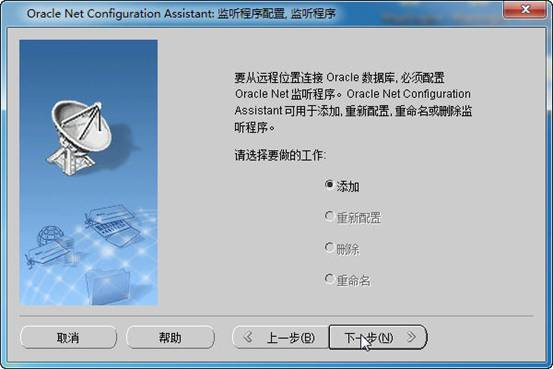Click the left chevron on 上一步
Screen dimensions: 553x369
(x=248, y=337)
